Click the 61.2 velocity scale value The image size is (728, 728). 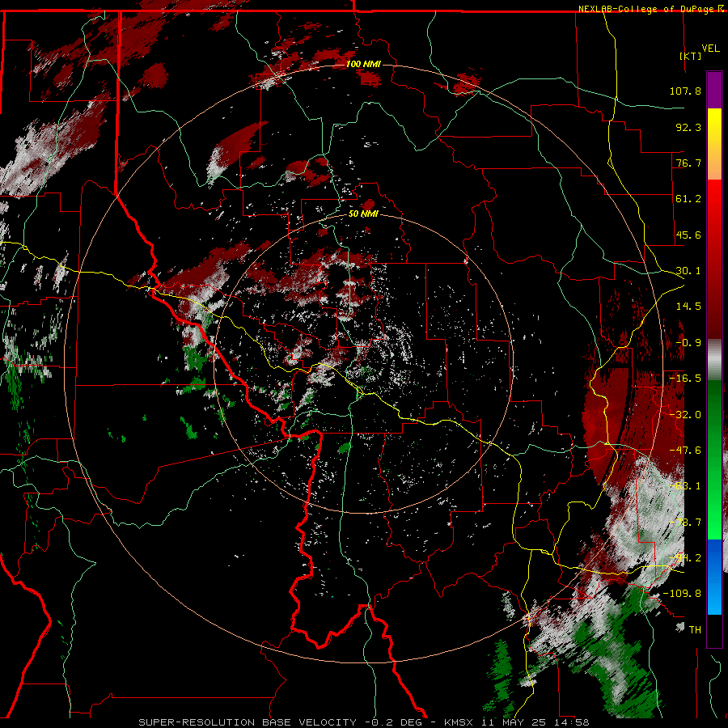click(x=688, y=199)
